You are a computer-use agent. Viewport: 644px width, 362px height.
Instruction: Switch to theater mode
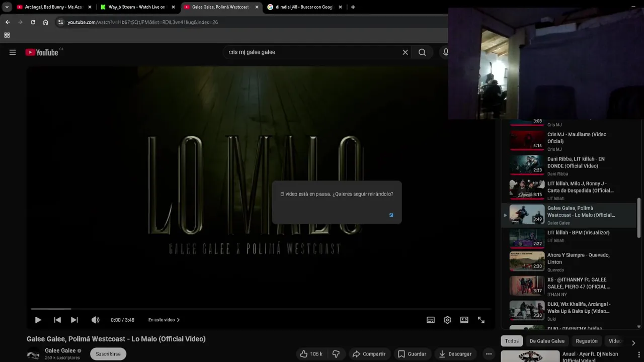pyautogui.click(x=464, y=320)
